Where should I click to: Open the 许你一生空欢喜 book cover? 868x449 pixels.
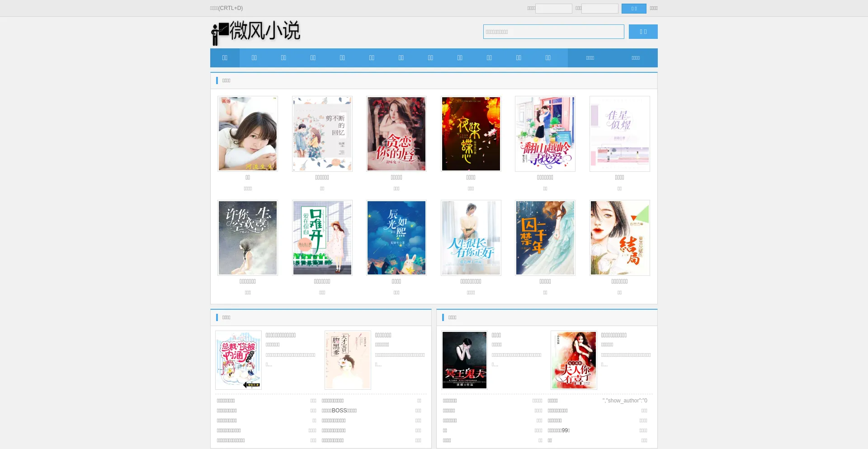[x=248, y=238]
